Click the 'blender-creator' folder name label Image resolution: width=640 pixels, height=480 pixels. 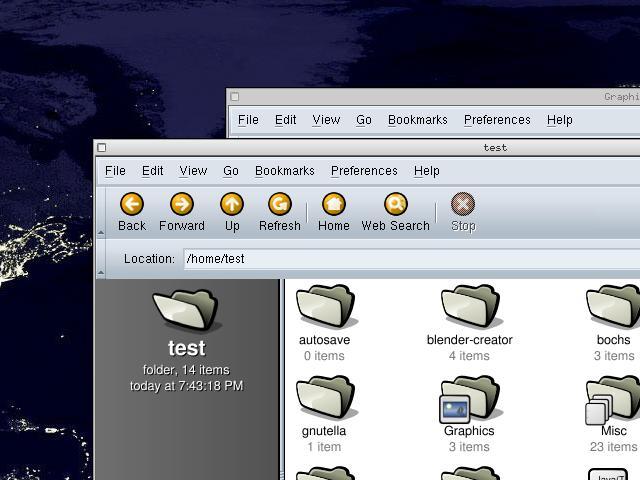point(470,340)
